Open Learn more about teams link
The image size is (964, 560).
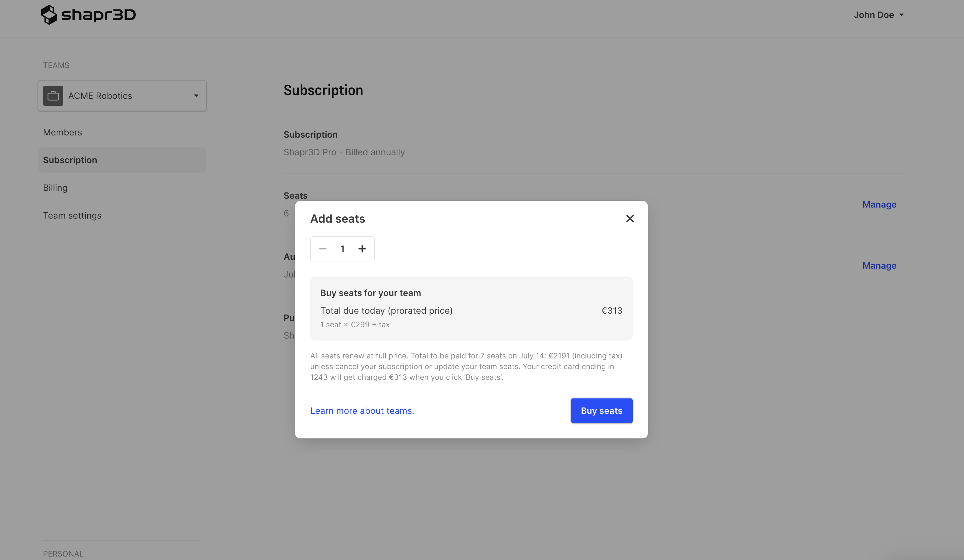[362, 411]
